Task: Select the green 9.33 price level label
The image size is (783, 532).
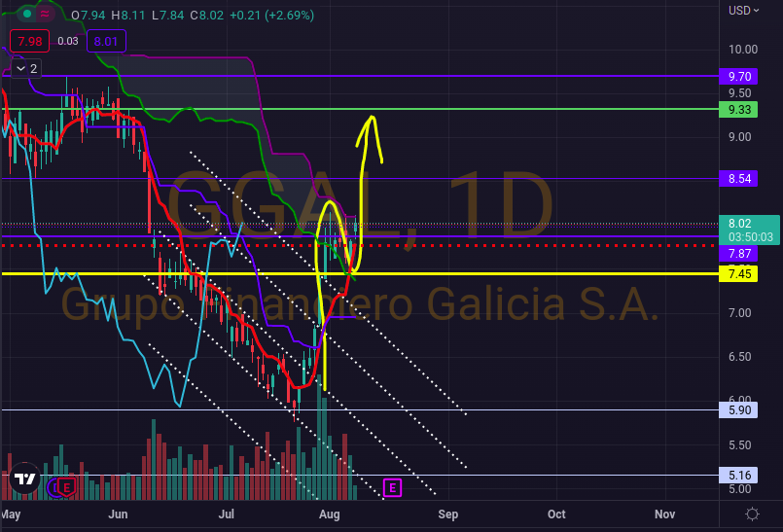Action: coord(738,110)
